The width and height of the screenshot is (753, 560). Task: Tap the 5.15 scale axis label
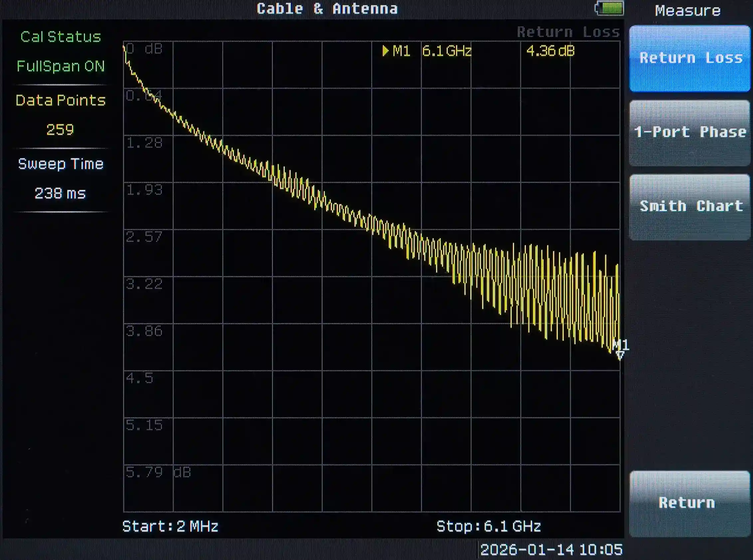pos(144,425)
